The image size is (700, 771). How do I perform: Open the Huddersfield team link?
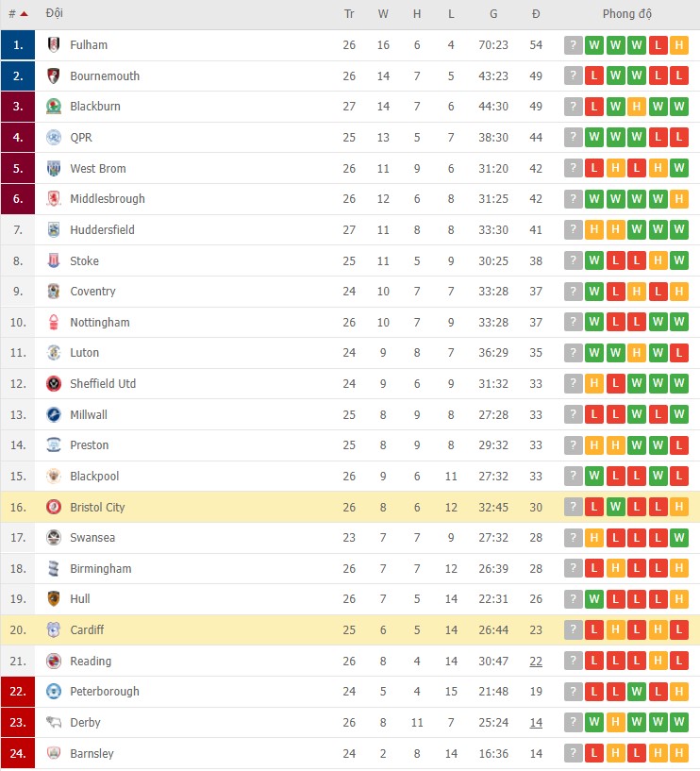point(102,230)
